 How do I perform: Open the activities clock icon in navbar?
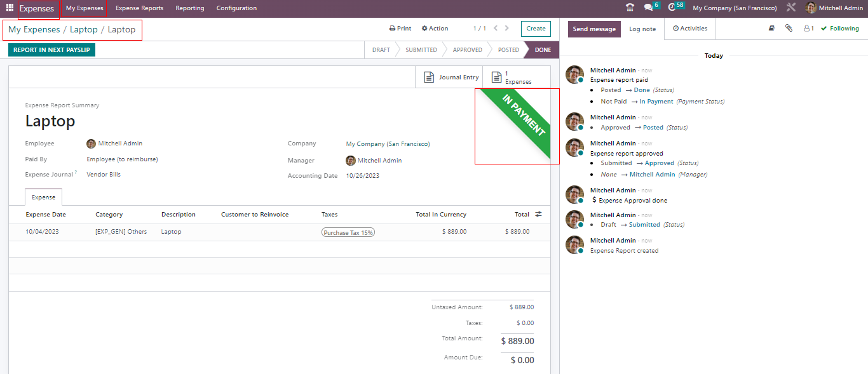(672, 8)
